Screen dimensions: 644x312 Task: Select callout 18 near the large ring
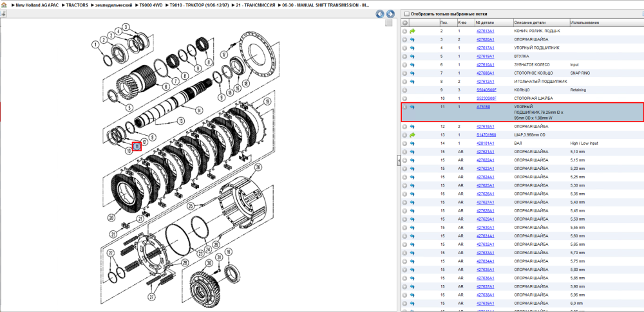point(246,83)
